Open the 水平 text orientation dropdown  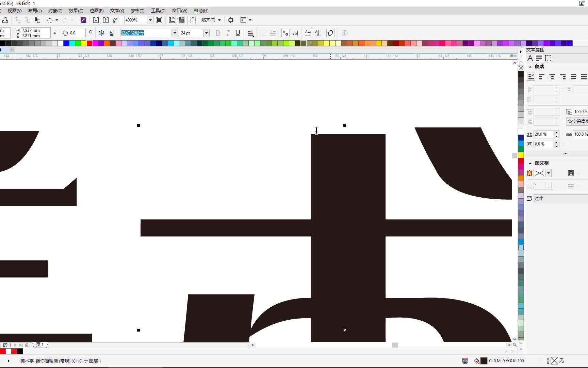click(x=560, y=198)
